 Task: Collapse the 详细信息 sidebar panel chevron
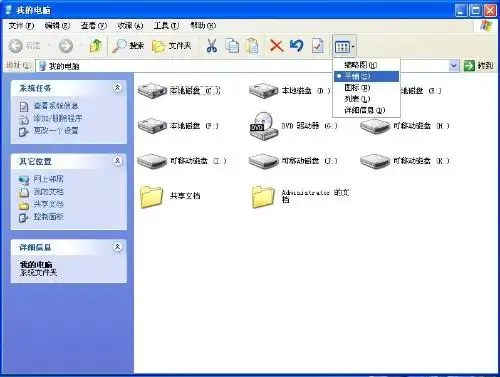117,247
